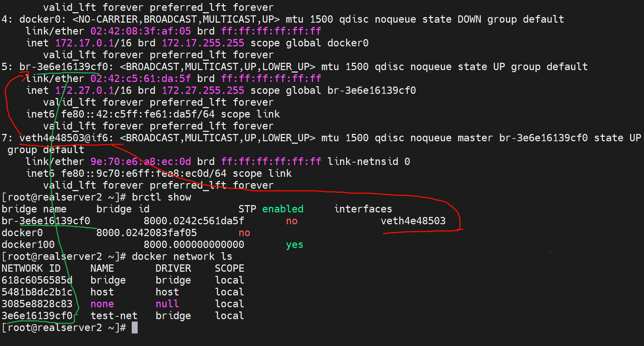Click the 172.27.0.1 inet address
The height and width of the screenshot is (346, 644).
[85, 90]
